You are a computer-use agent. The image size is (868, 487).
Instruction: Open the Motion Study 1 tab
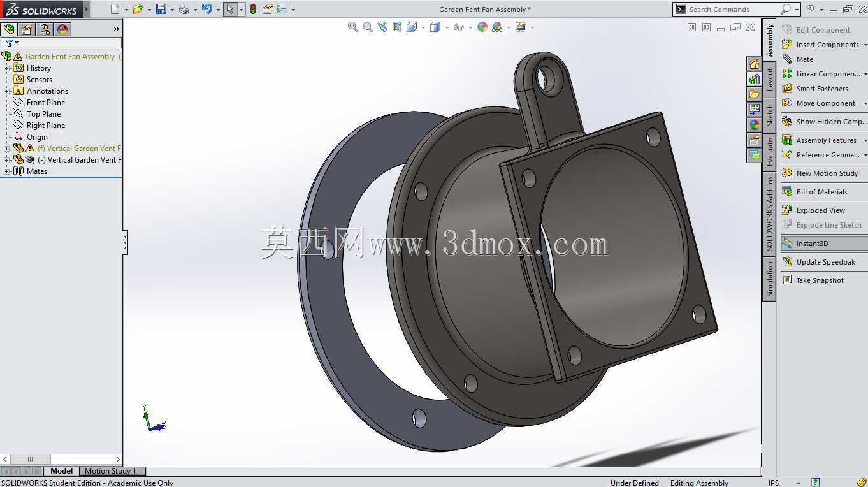[x=111, y=471]
